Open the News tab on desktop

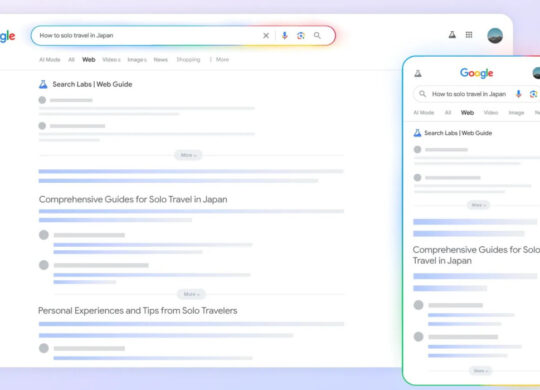[x=160, y=60]
